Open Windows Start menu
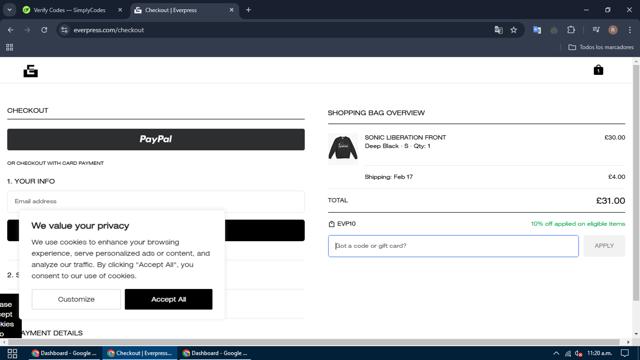Image resolution: width=640 pixels, height=360 pixels. (x=12, y=353)
